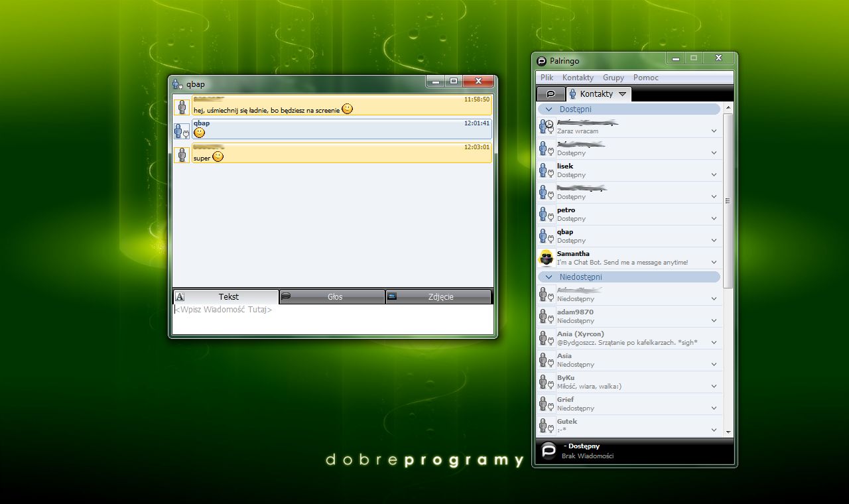Minimize the Palringo main window

pos(676,58)
